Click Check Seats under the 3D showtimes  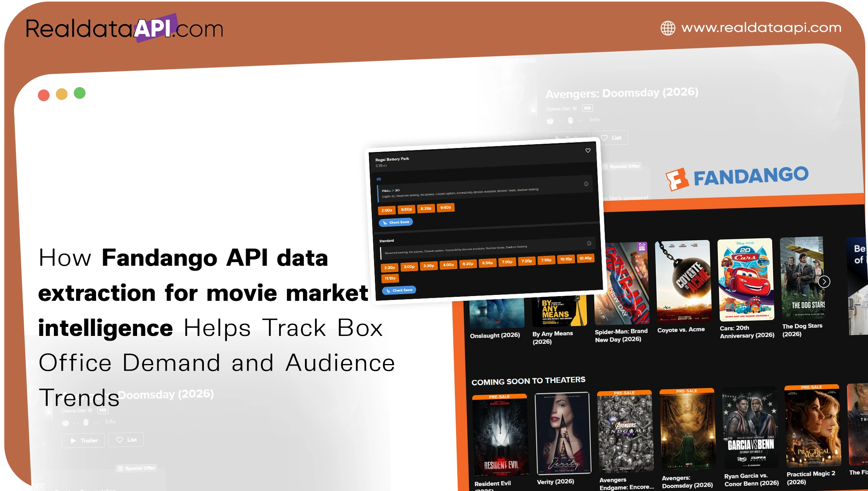[x=396, y=222]
